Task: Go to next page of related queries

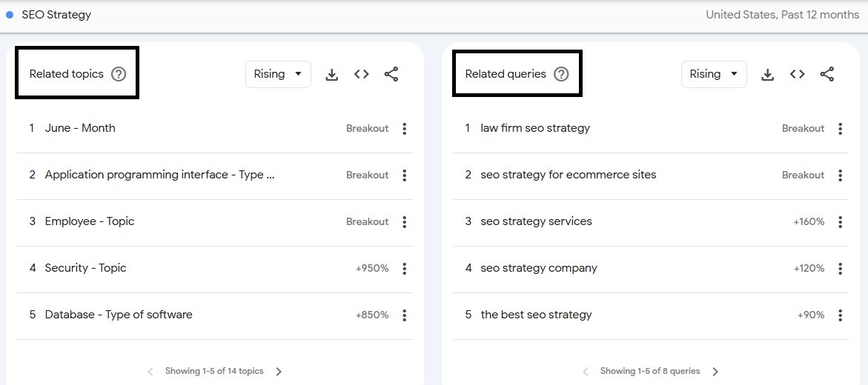Action: tap(715, 372)
